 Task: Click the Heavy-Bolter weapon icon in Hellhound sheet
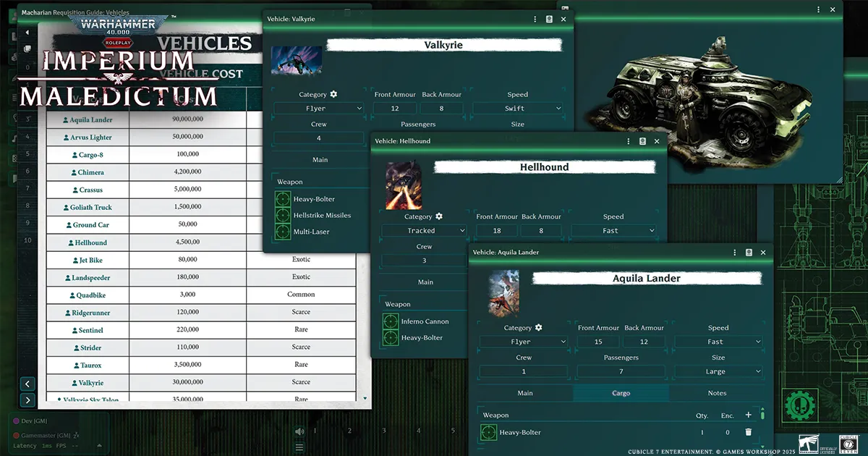pyautogui.click(x=391, y=338)
